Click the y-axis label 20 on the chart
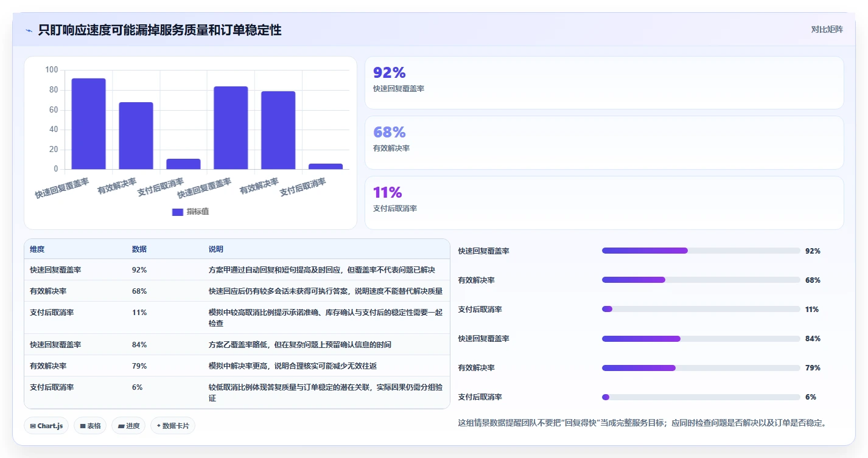Screen dimensions: 868x458 54,149
